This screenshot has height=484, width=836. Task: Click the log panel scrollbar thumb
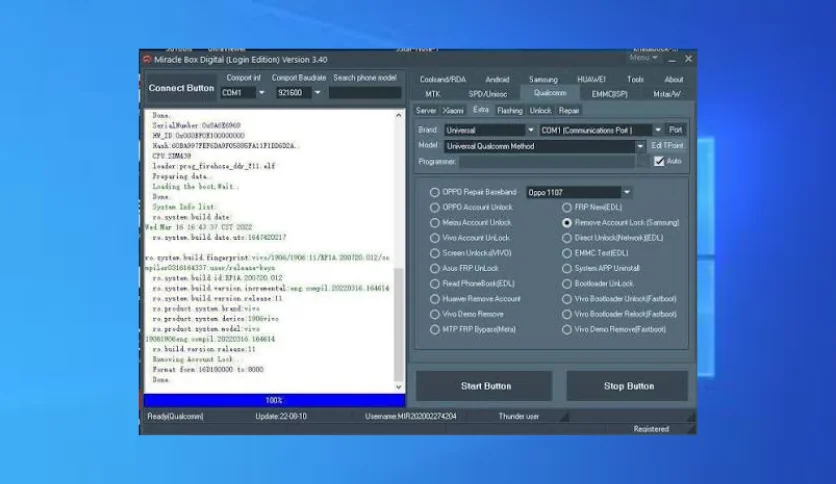coord(398,324)
